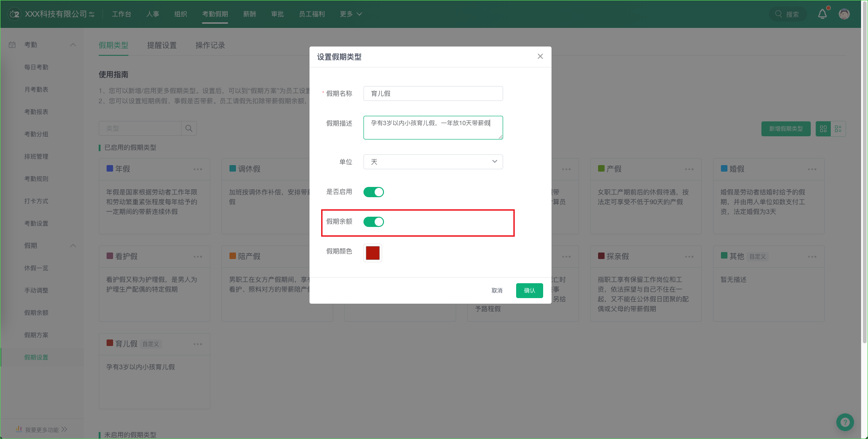This screenshot has width=868, height=439.
Task: Click the 陪产假 card's orange color square
Action: pyautogui.click(x=233, y=256)
